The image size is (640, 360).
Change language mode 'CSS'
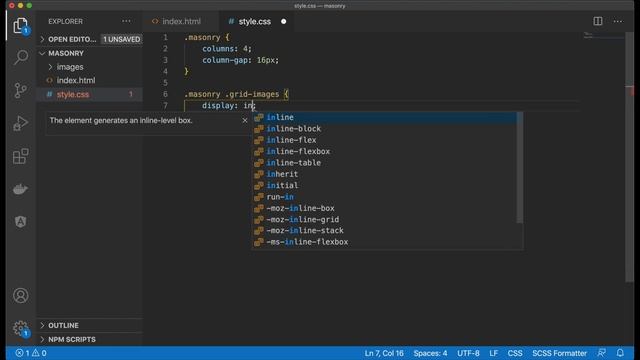(x=515, y=353)
